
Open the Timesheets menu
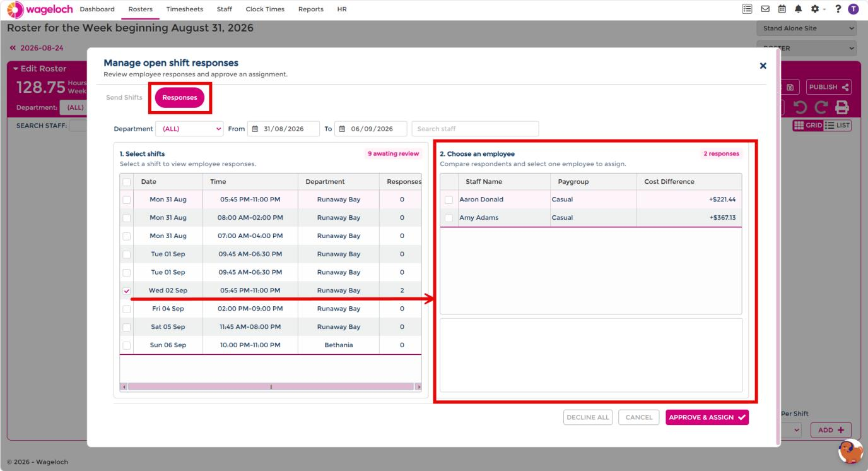(x=185, y=9)
